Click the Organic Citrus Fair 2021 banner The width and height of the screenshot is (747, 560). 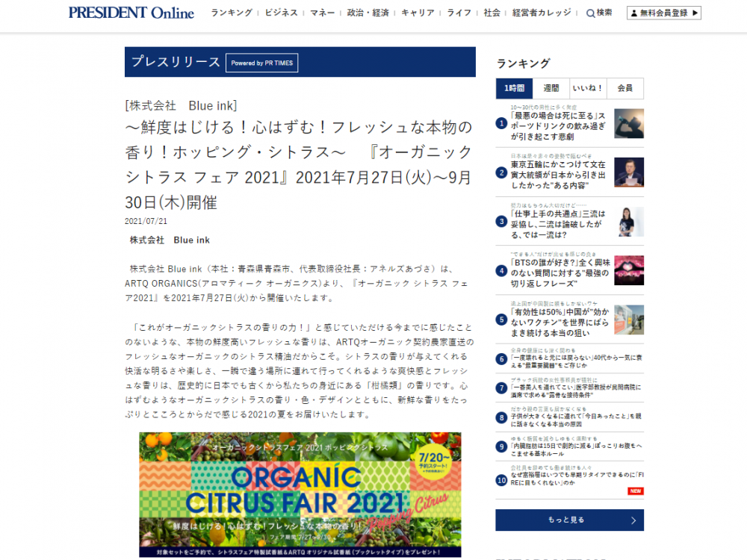point(300,495)
